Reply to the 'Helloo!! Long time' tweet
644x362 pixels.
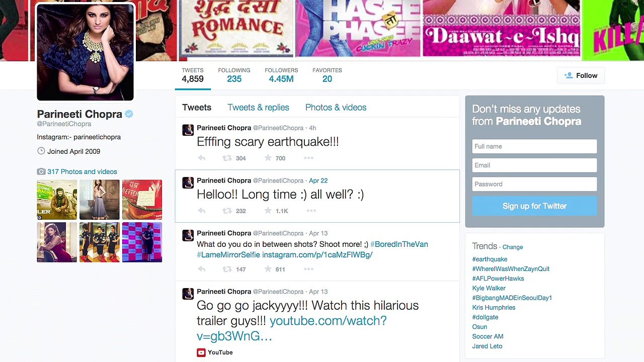coord(202,211)
